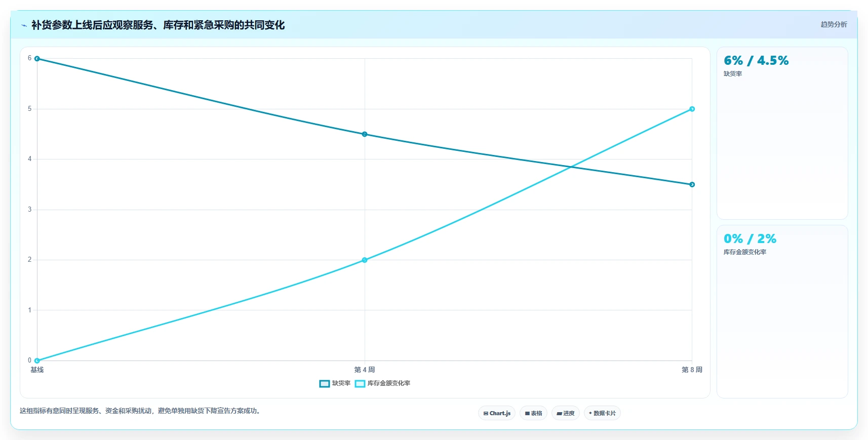Image resolution: width=868 pixels, height=440 pixels.
Task: Click the footnote text 这组指标有意同时呈现…
Action: (x=141, y=411)
